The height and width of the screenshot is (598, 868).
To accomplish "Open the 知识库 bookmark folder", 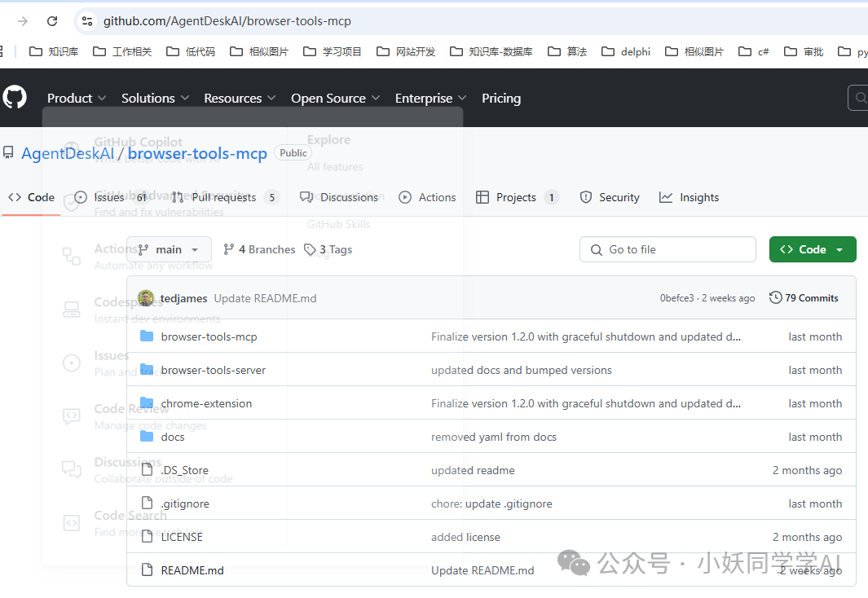I will [x=54, y=51].
